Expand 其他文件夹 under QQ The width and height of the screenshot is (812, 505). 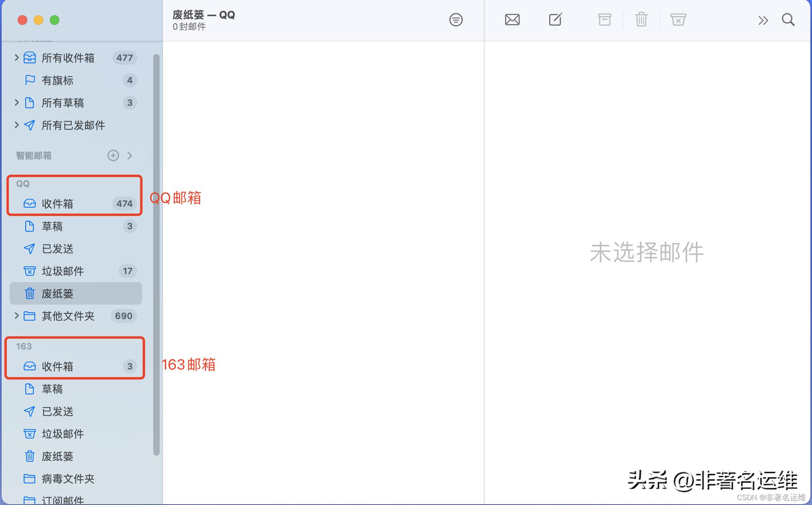pos(16,316)
